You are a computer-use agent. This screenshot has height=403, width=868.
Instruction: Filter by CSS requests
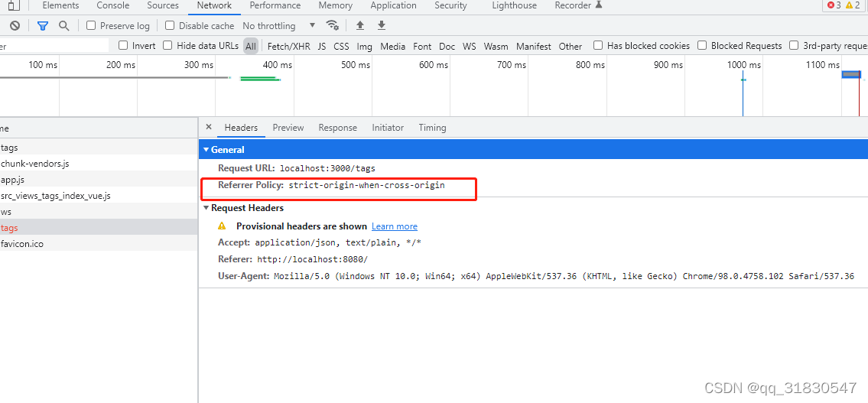tap(341, 46)
